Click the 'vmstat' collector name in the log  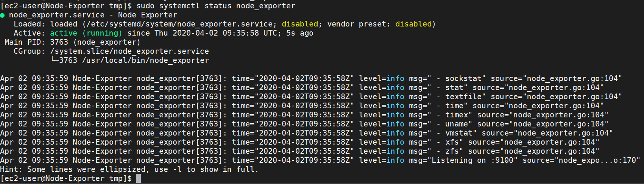459,133
